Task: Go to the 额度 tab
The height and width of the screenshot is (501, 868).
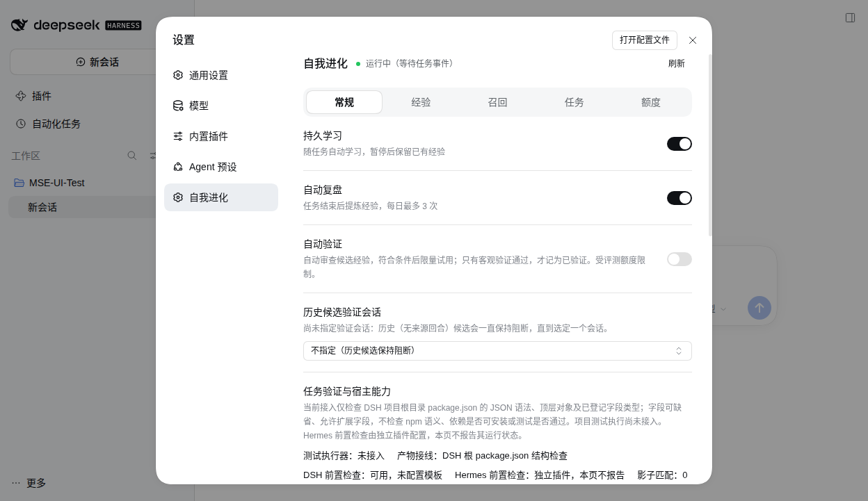Action: coord(651,102)
